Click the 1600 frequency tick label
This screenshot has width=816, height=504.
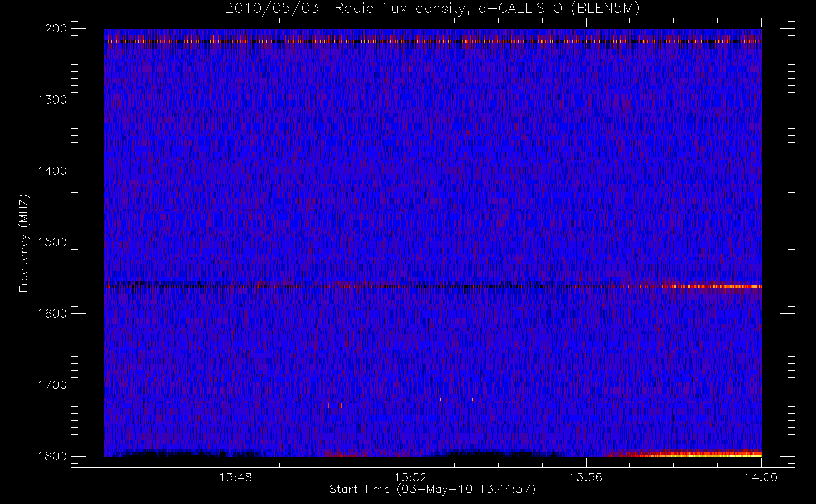point(52,313)
